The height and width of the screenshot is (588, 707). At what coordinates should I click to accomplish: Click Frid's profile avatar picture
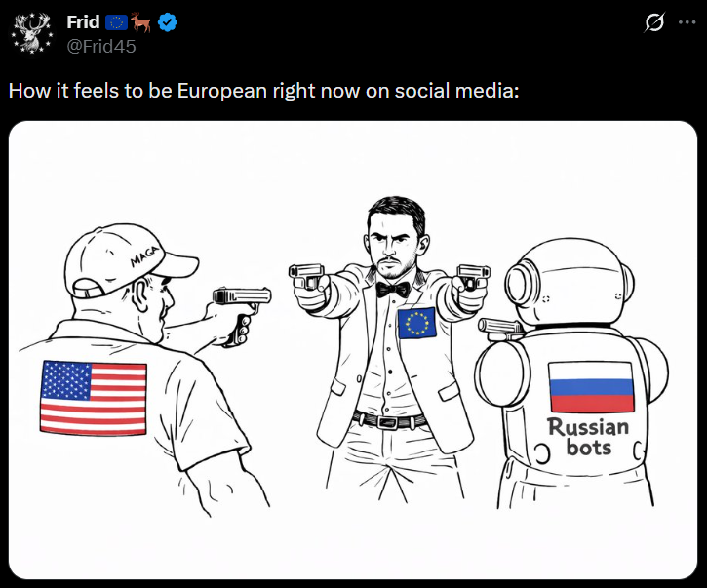pos(31,32)
